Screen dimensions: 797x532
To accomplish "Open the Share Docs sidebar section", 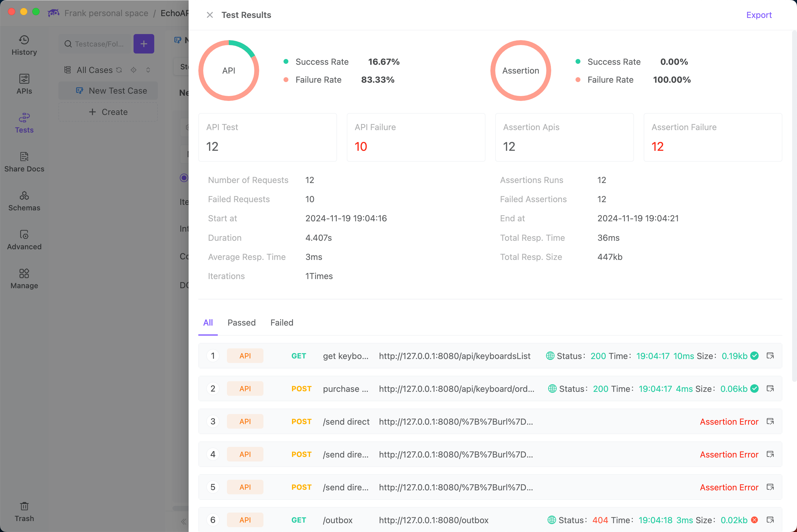I will click(x=24, y=163).
